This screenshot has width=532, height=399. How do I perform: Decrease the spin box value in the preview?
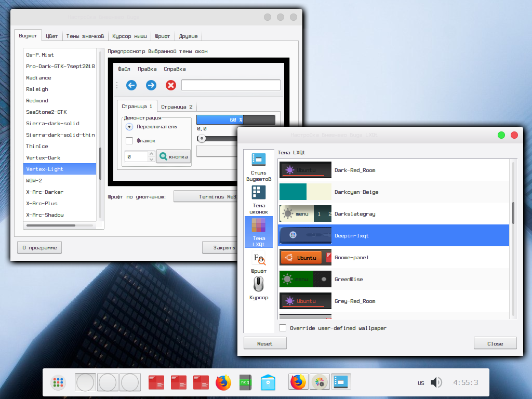[151, 159]
